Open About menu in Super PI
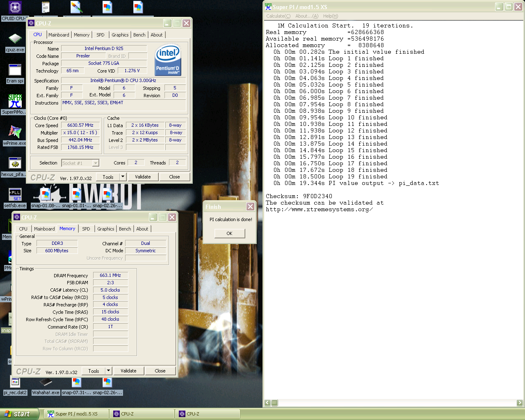 [x=307, y=16]
